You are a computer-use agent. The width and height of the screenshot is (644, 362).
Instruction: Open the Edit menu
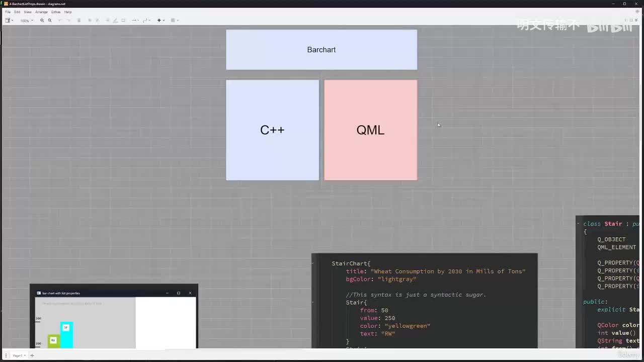point(17,12)
